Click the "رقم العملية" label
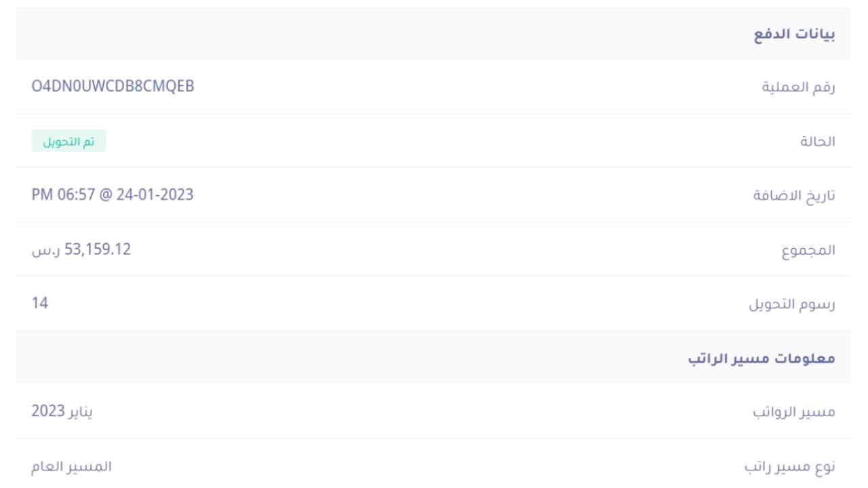Image resolution: width=868 pixels, height=488 pixels. 797,87
